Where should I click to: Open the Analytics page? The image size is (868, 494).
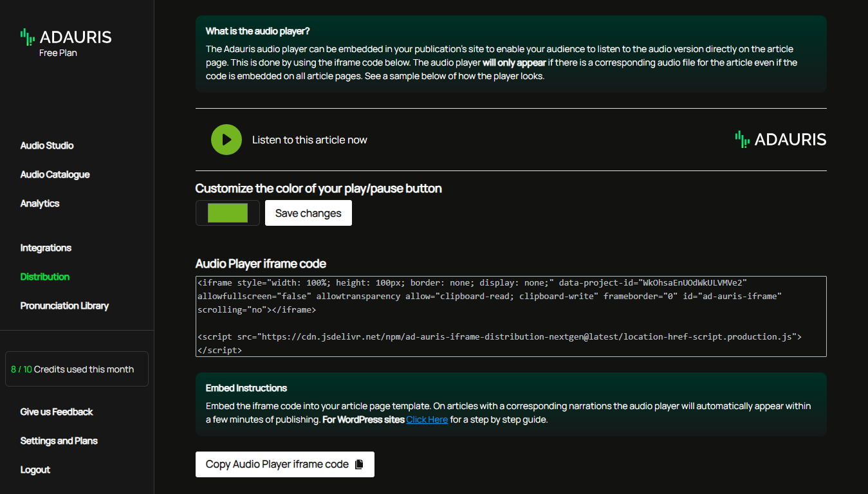(40, 203)
